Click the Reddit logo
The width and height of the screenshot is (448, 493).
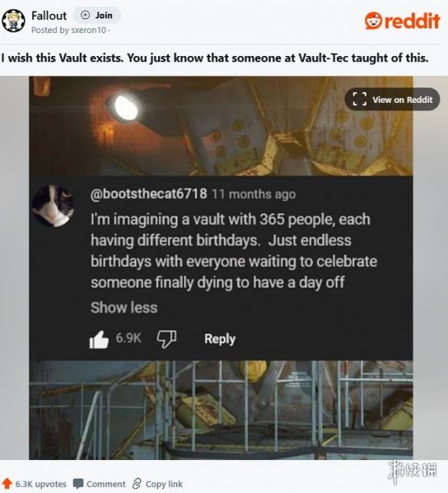(402, 21)
